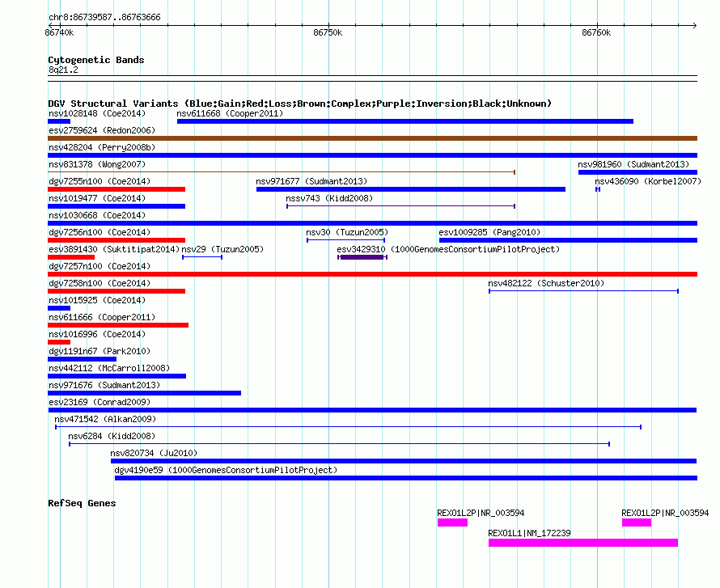Open the esv23169 (Conrad2009) label
The image size is (720, 588).
tap(100, 402)
